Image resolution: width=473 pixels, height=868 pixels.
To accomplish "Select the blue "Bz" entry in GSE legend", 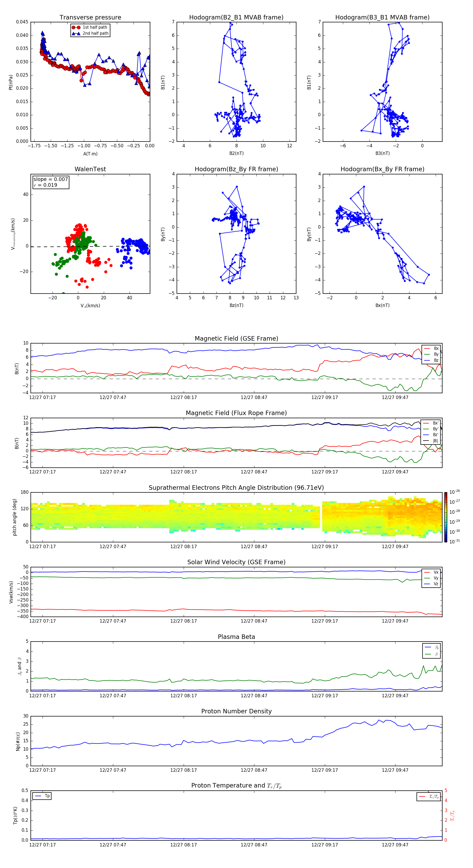I will (431, 360).
